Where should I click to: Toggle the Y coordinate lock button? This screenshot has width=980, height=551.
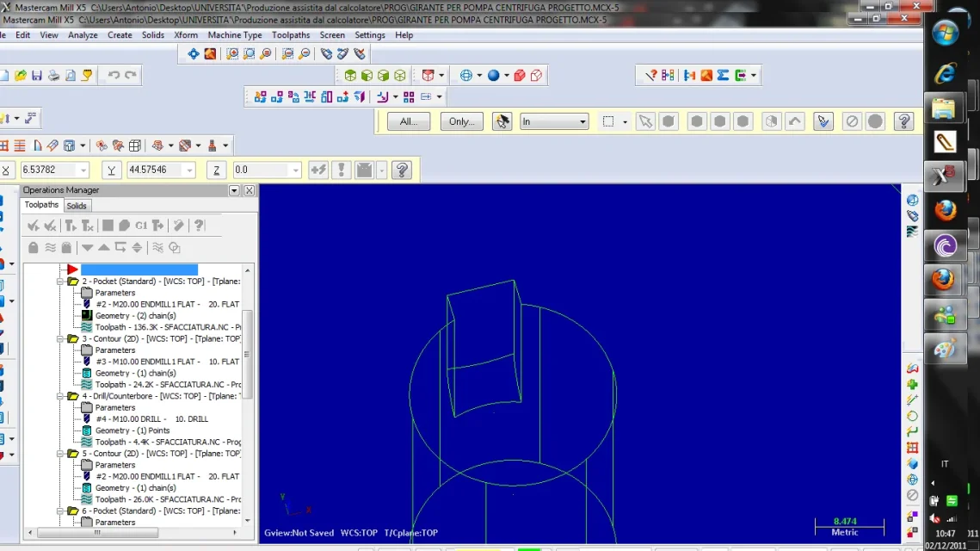tap(111, 170)
